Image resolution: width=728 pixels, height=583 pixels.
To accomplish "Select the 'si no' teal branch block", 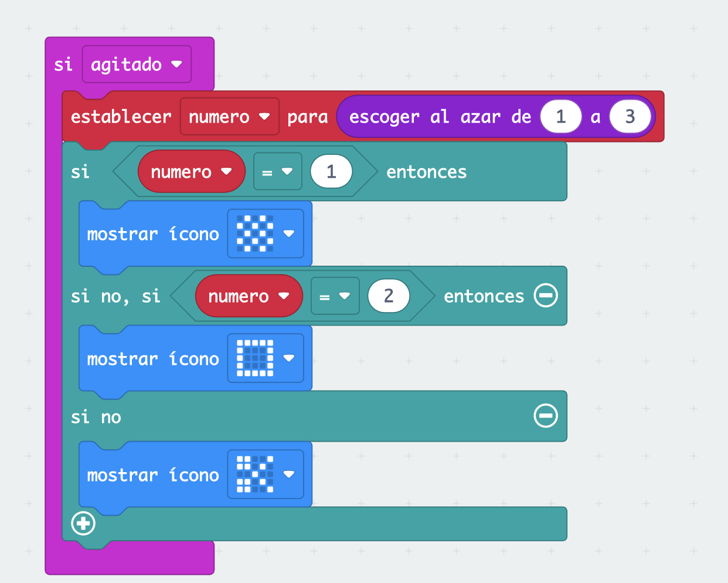I will 97,416.
